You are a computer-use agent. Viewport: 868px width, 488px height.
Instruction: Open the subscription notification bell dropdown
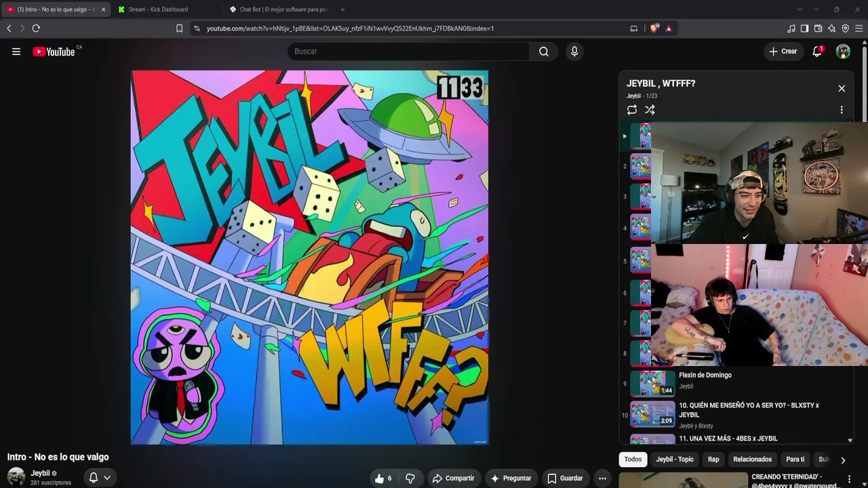[100, 478]
